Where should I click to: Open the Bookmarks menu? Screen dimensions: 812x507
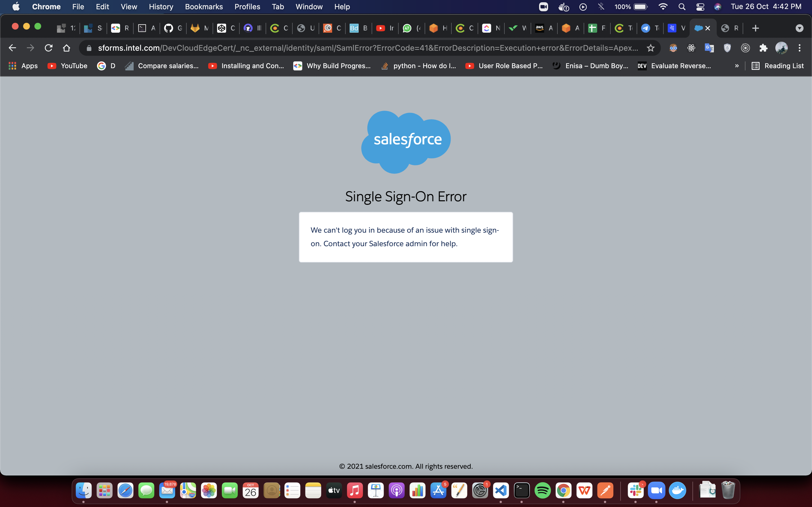[x=204, y=6]
